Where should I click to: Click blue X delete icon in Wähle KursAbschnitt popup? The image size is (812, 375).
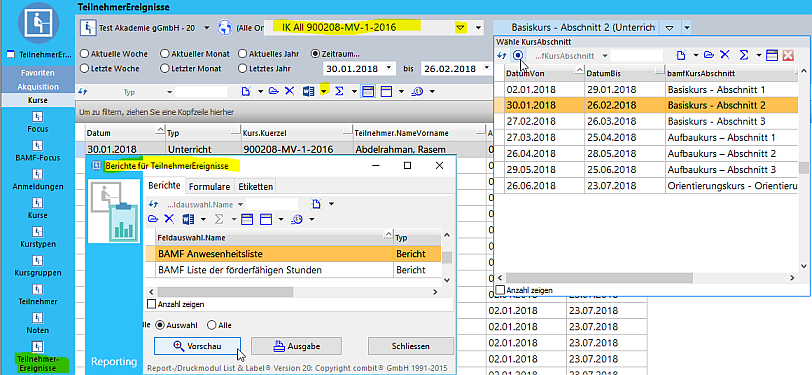[x=724, y=55]
